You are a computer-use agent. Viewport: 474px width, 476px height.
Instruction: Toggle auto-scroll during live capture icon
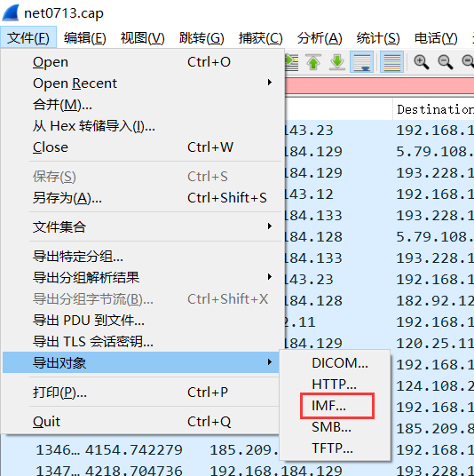click(x=361, y=62)
